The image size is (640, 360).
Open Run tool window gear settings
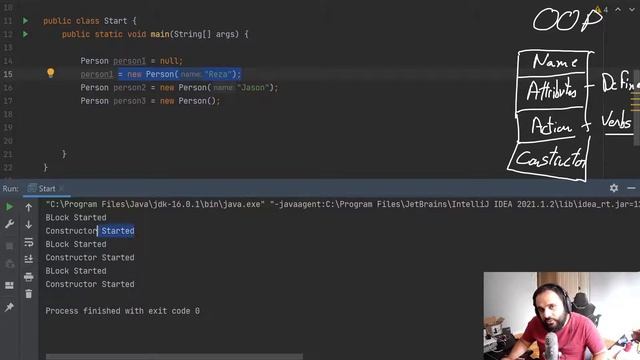tap(614, 188)
